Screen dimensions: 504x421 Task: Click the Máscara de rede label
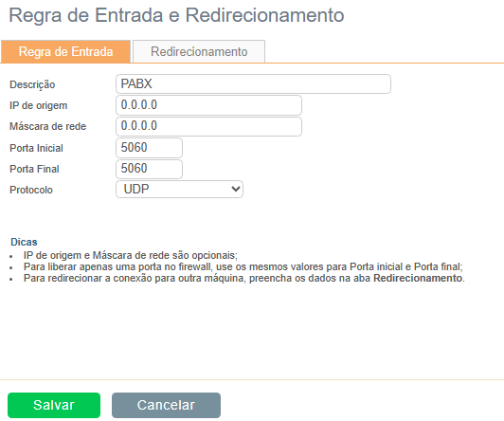pyautogui.click(x=48, y=126)
